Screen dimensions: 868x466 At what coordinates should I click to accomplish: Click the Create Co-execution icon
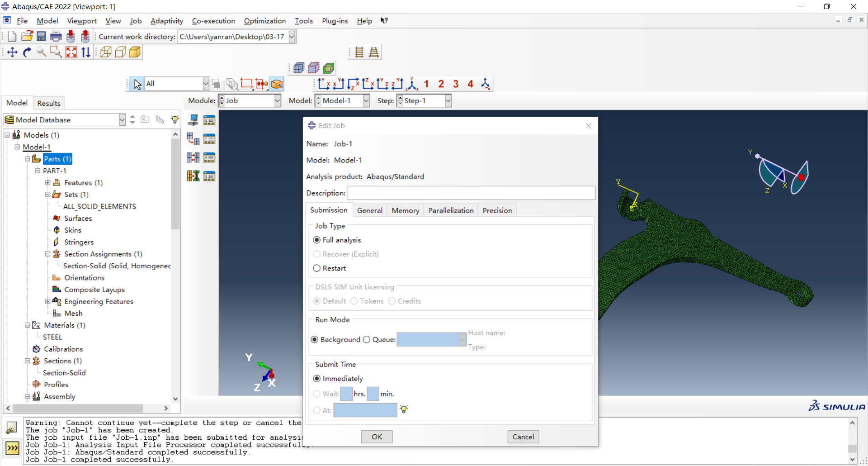pyautogui.click(x=193, y=157)
